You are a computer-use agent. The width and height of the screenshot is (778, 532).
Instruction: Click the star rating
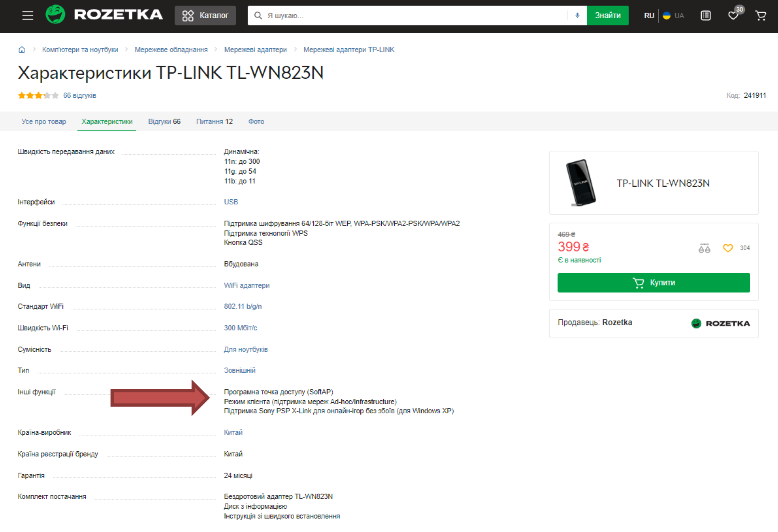coord(38,95)
